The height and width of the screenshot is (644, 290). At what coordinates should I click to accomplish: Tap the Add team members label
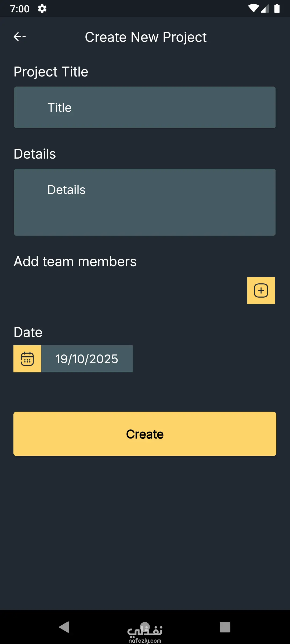pyautogui.click(x=75, y=261)
